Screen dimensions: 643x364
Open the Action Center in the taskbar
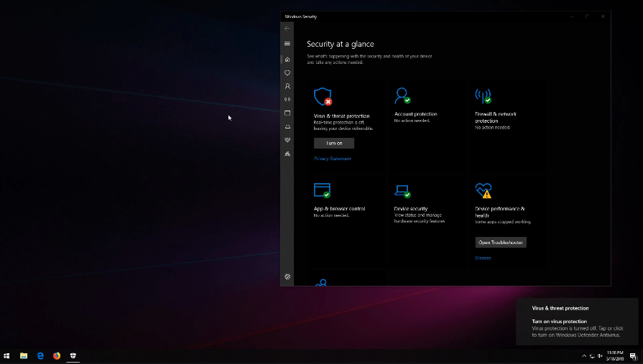click(x=633, y=356)
